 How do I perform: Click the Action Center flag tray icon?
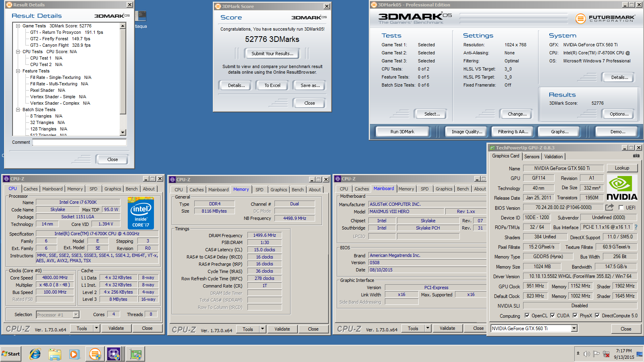tap(596, 354)
